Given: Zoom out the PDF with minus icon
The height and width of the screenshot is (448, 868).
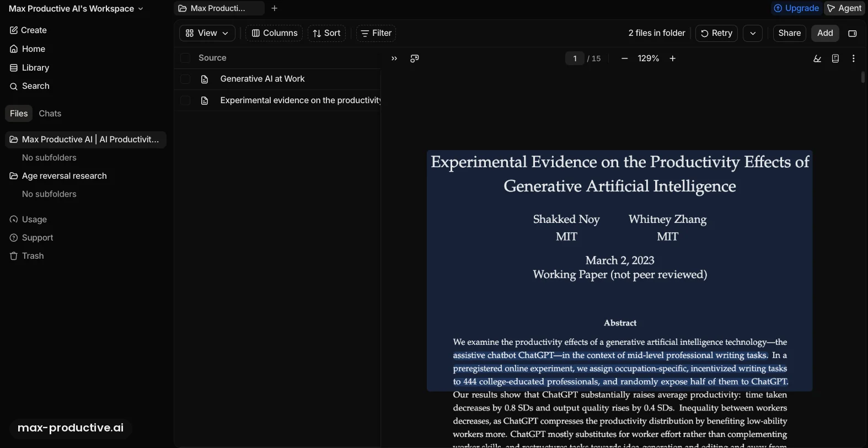Looking at the screenshot, I should 624,58.
